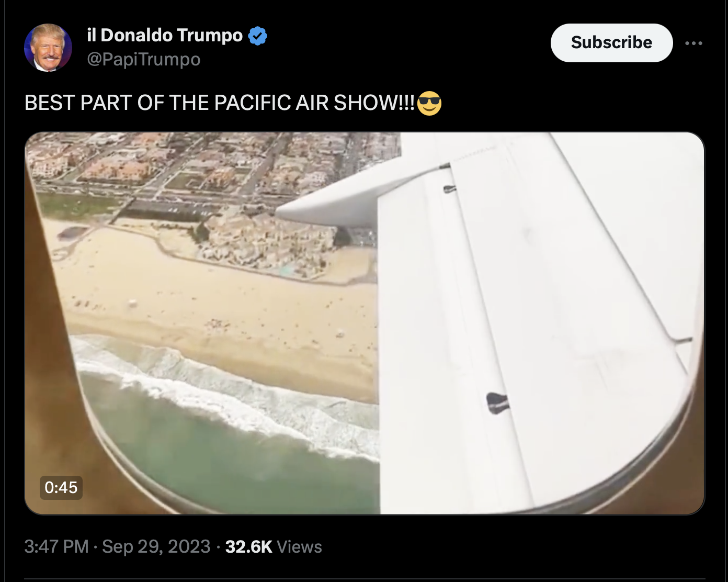Visit the @PapiTrumpo handle
This screenshot has width=728, height=582.
tap(143, 59)
